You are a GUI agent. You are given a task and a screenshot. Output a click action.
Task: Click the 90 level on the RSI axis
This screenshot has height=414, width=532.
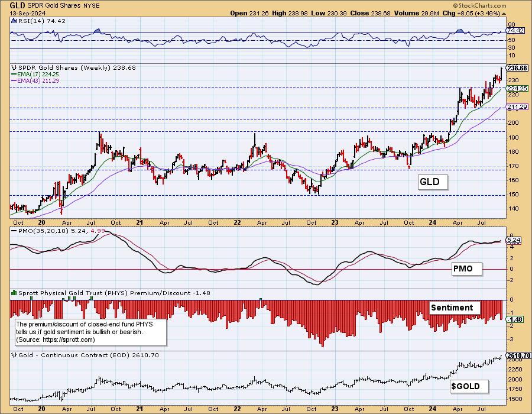pos(512,25)
